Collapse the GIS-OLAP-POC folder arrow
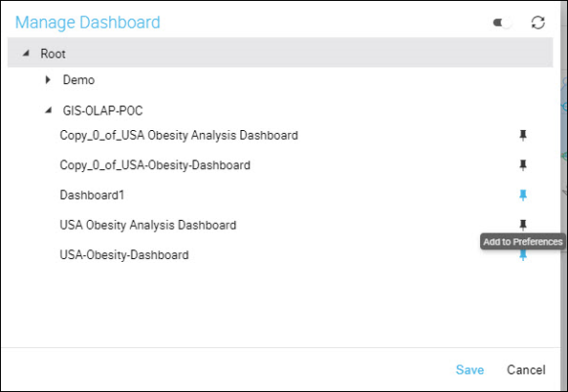 pyautogui.click(x=48, y=110)
